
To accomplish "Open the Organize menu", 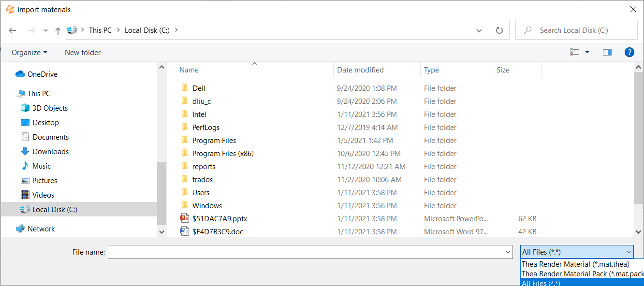I will 29,52.
